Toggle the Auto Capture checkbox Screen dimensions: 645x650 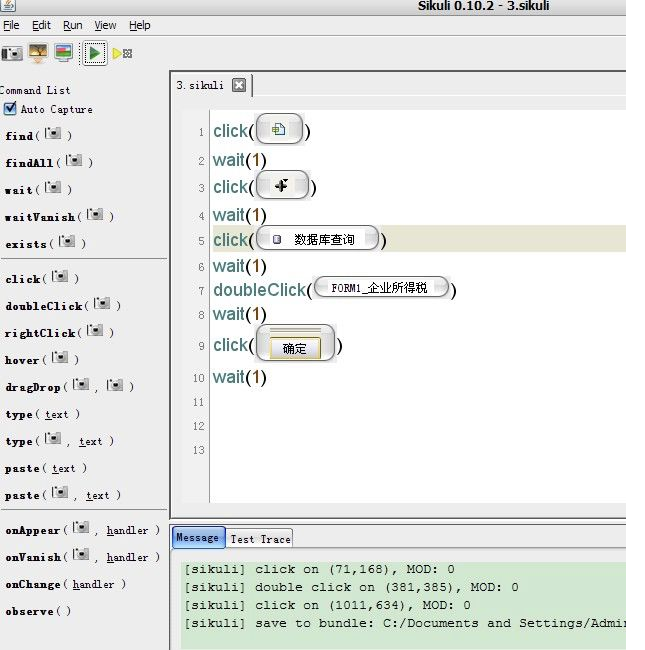(x=10, y=109)
